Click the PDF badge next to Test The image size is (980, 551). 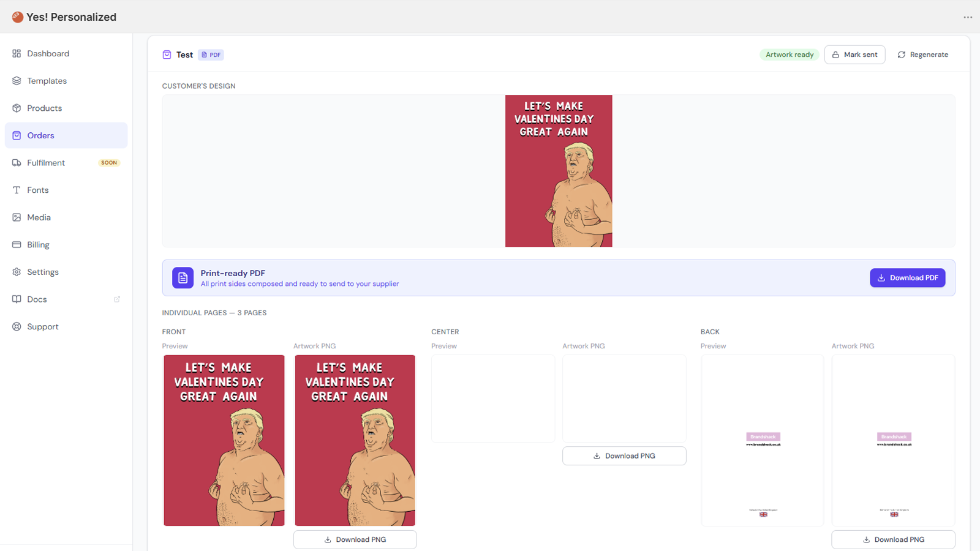pos(211,54)
